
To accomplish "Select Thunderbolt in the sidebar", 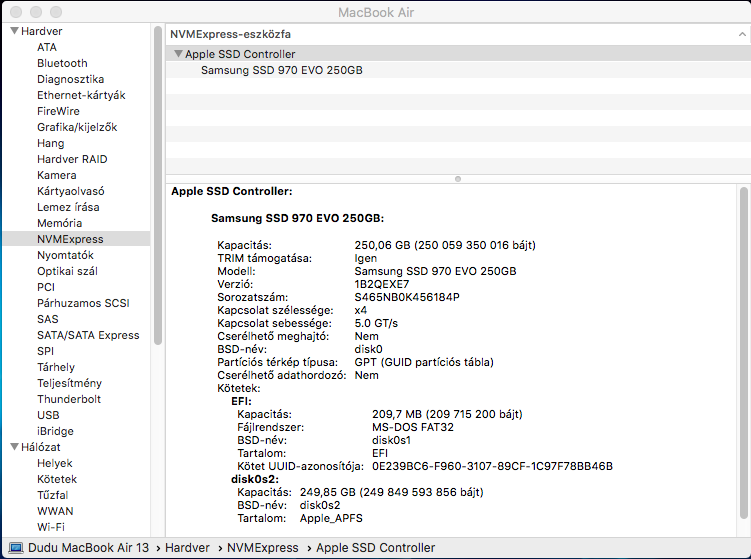I will pyautogui.click(x=69, y=399).
